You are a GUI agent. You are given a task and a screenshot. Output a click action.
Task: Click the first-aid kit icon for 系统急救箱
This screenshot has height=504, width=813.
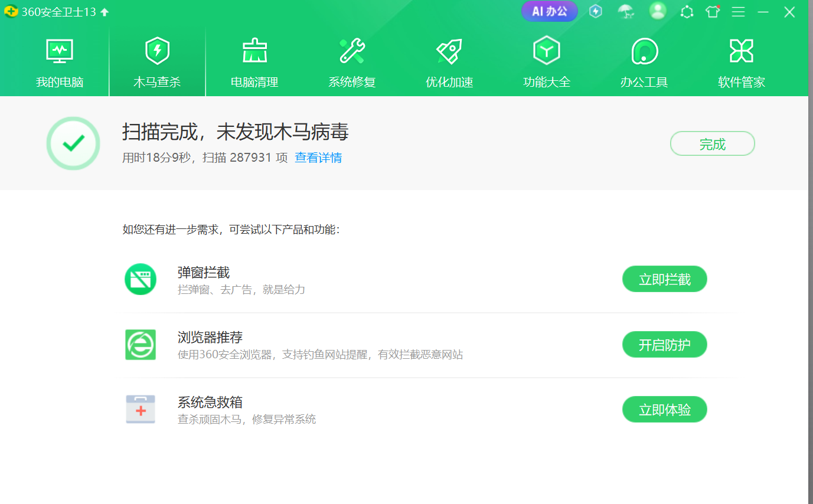click(x=141, y=410)
